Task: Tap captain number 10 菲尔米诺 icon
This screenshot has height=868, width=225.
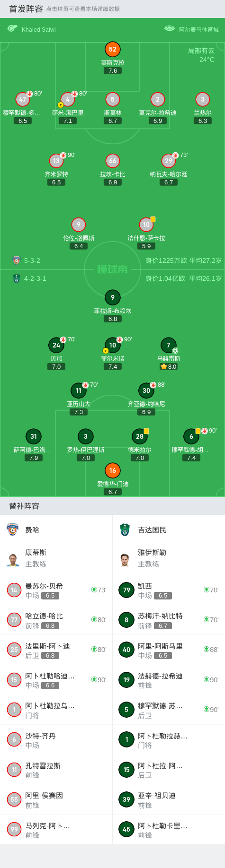Action: coord(112,345)
